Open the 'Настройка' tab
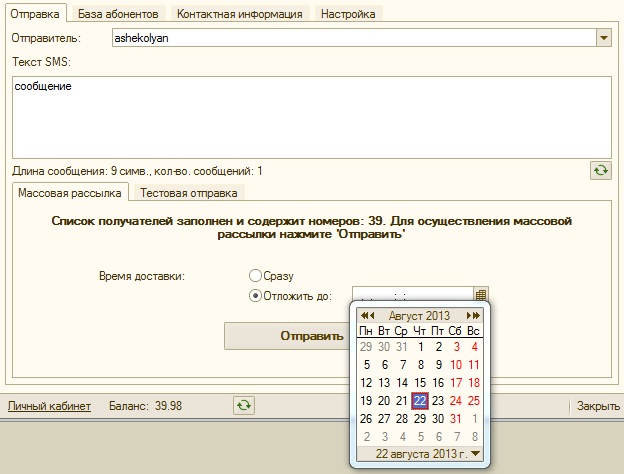624x474 pixels. pos(348,14)
